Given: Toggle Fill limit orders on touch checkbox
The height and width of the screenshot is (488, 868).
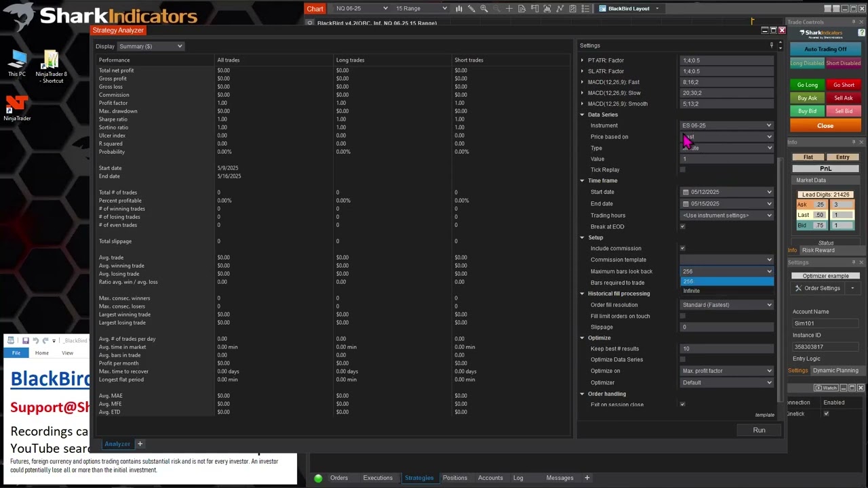Looking at the screenshot, I should pyautogui.click(x=682, y=316).
